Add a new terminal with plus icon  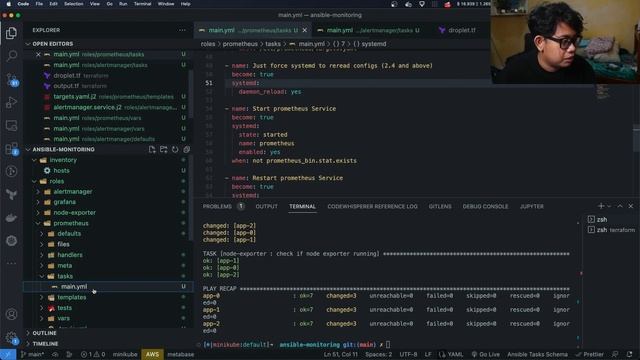(x=600, y=206)
